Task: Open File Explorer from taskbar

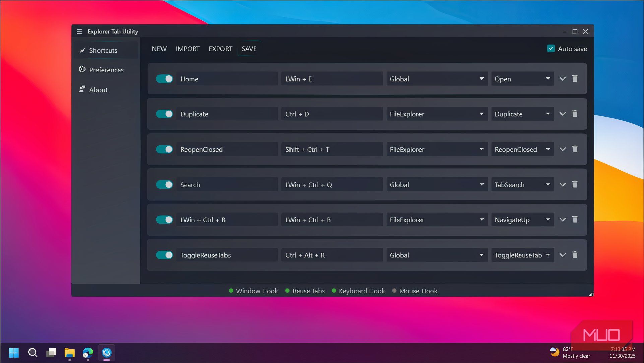Action: (x=69, y=353)
